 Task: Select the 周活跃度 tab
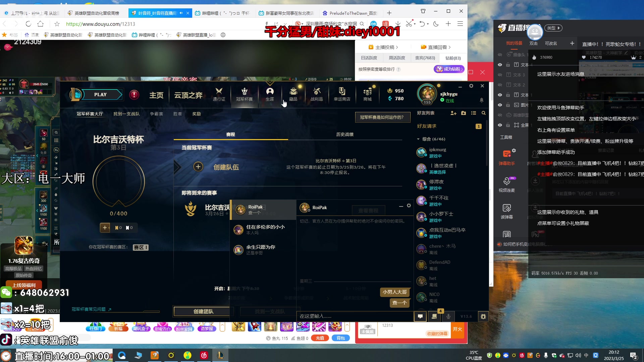(397, 58)
